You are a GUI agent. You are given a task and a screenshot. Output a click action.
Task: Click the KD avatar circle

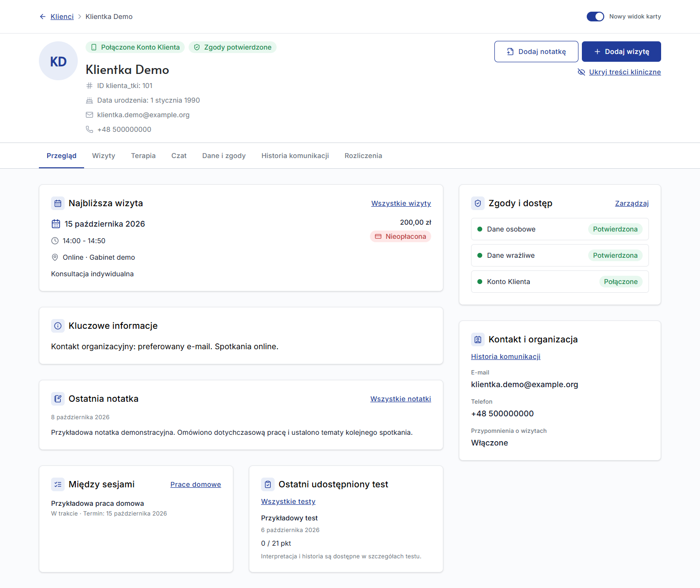tap(58, 61)
